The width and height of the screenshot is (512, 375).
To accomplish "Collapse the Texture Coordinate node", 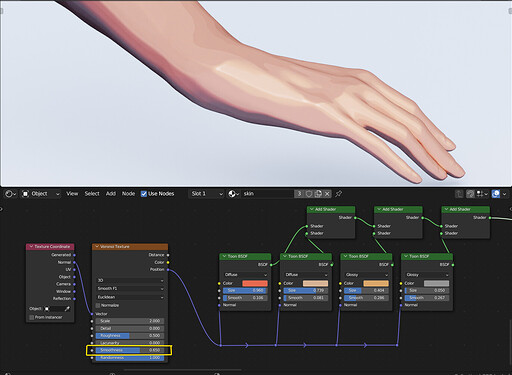I will pos(31,247).
